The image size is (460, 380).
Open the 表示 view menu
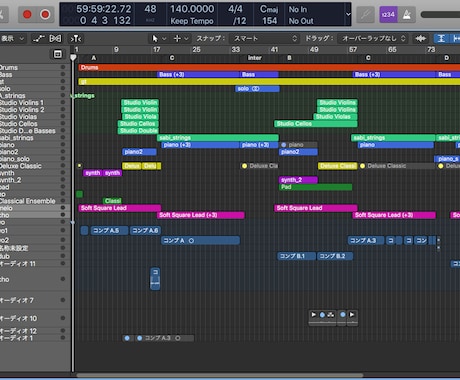(12, 39)
